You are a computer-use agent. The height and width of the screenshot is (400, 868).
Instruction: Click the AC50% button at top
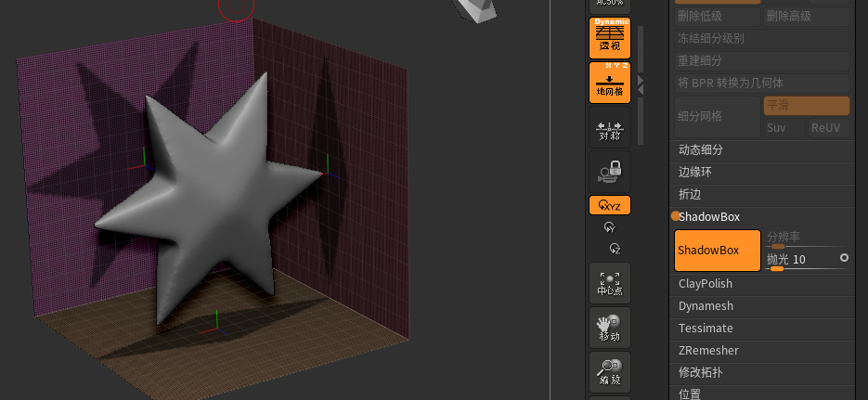(610, 6)
